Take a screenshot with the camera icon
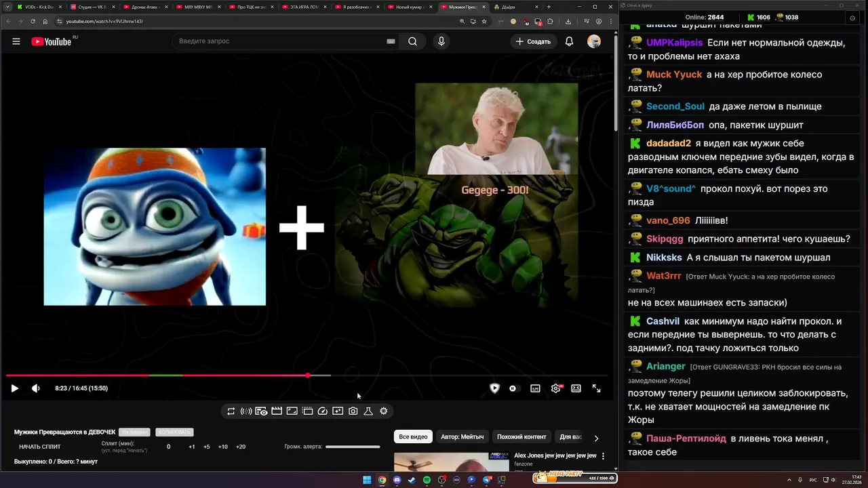This screenshot has width=868, height=488. [x=353, y=411]
